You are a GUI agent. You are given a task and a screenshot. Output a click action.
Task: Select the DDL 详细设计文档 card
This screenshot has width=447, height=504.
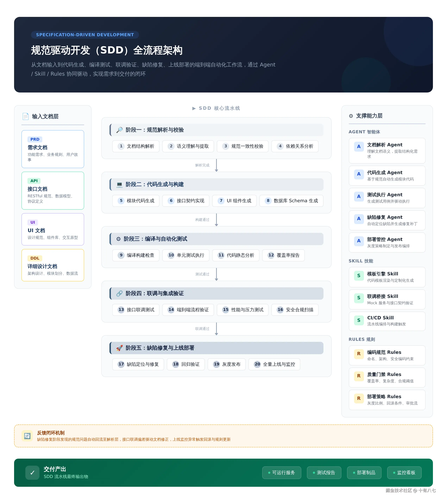[x=53, y=265]
